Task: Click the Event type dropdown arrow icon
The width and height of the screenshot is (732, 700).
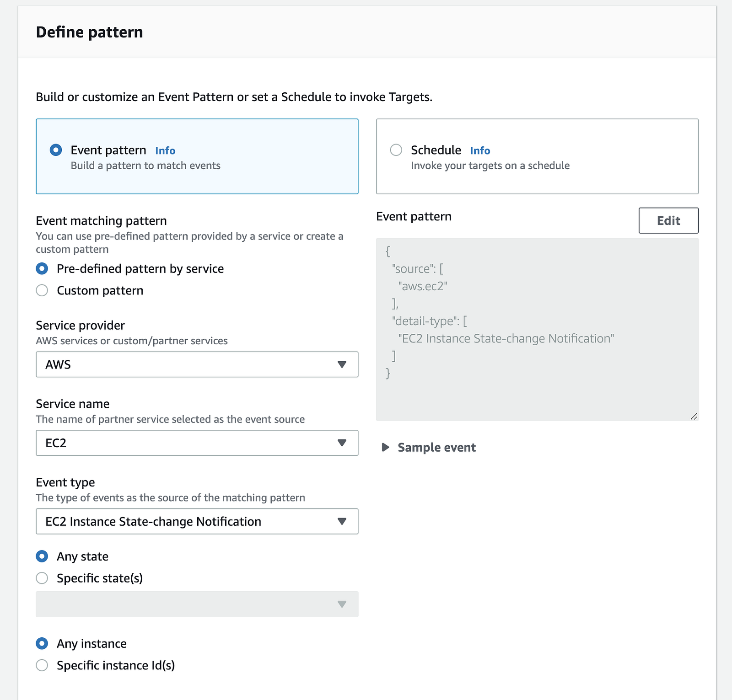Action: tap(342, 522)
